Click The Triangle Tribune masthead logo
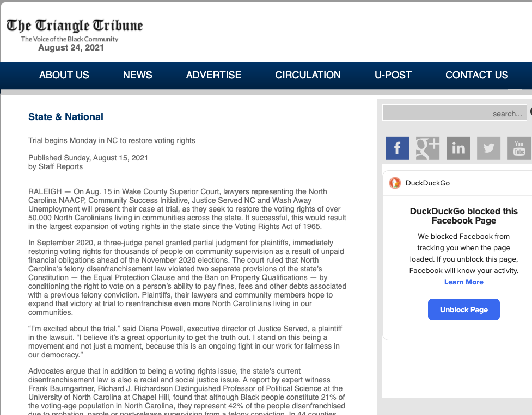532x415 pixels. click(75, 26)
